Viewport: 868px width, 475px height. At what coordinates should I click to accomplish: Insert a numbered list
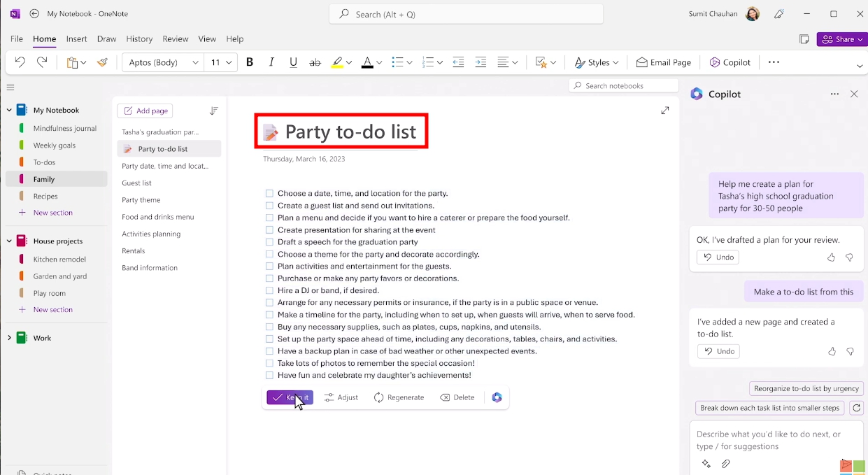click(428, 62)
